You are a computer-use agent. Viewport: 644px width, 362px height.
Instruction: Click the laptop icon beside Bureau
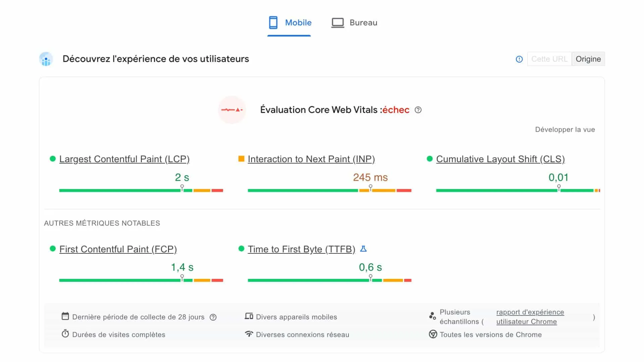pyautogui.click(x=338, y=22)
